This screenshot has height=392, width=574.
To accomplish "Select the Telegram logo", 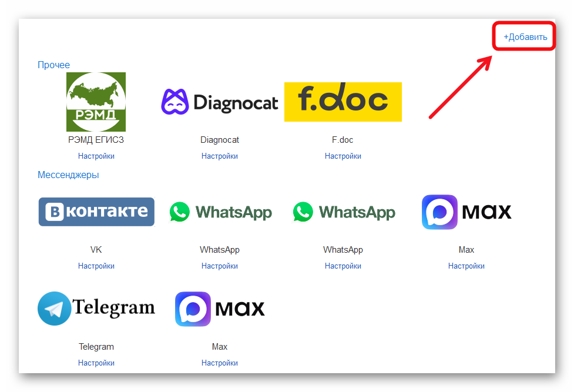I will 96,308.
